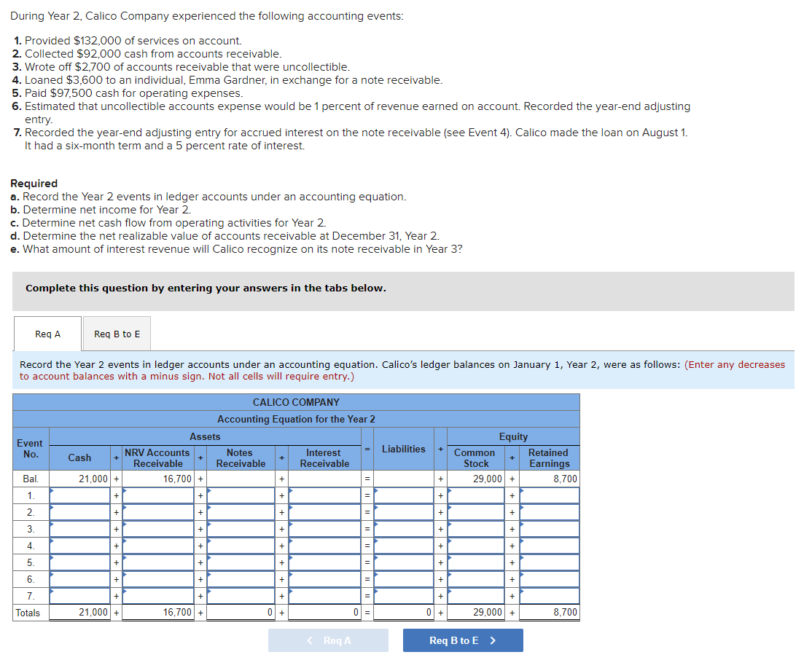The image size is (812, 660).
Task: Select Cash cell for event 2
Action: tap(80, 512)
